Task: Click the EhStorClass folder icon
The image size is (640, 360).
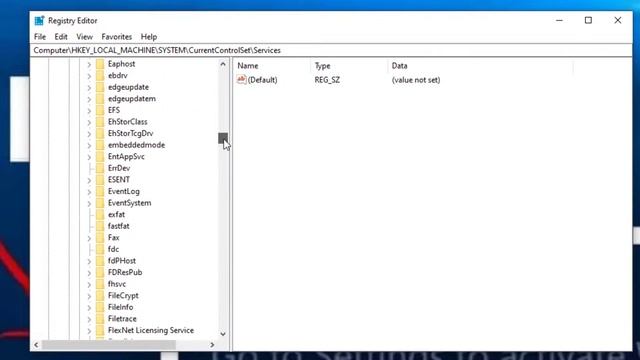Action: (100, 122)
